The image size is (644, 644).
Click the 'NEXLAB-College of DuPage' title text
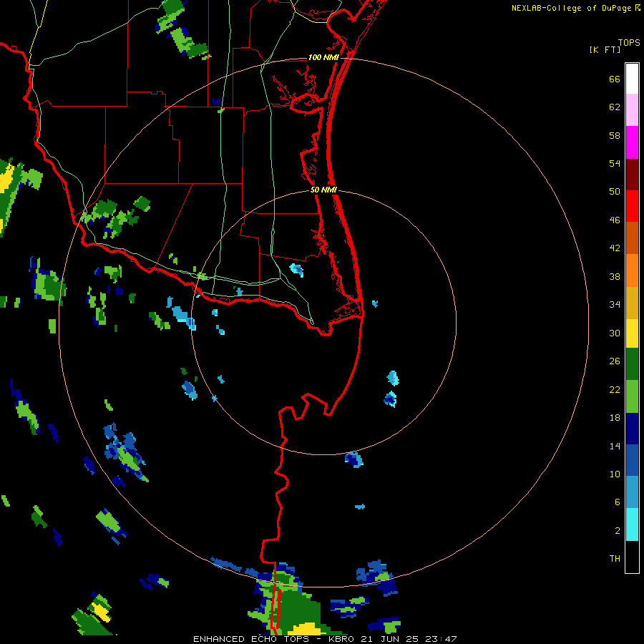tap(572, 8)
